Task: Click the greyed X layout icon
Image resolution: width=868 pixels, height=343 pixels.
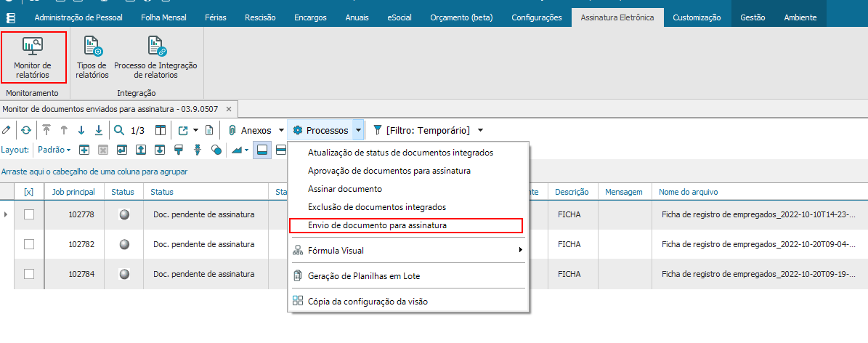Action: pyautogui.click(x=103, y=149)
